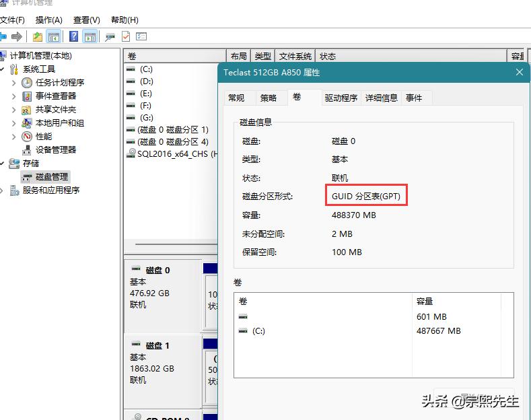Click the 488370 MB capacity value
The width and height of the screenshot is (531, 420).
pos(354,215)
